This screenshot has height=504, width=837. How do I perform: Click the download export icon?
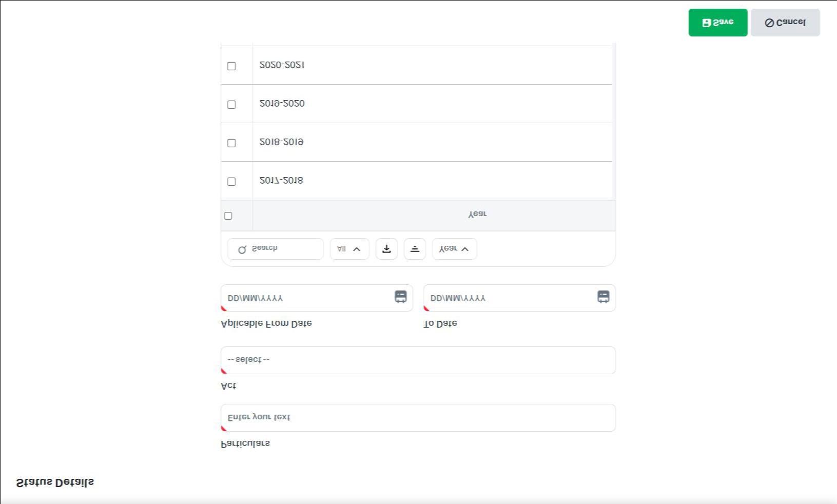[x=386, y=249]
